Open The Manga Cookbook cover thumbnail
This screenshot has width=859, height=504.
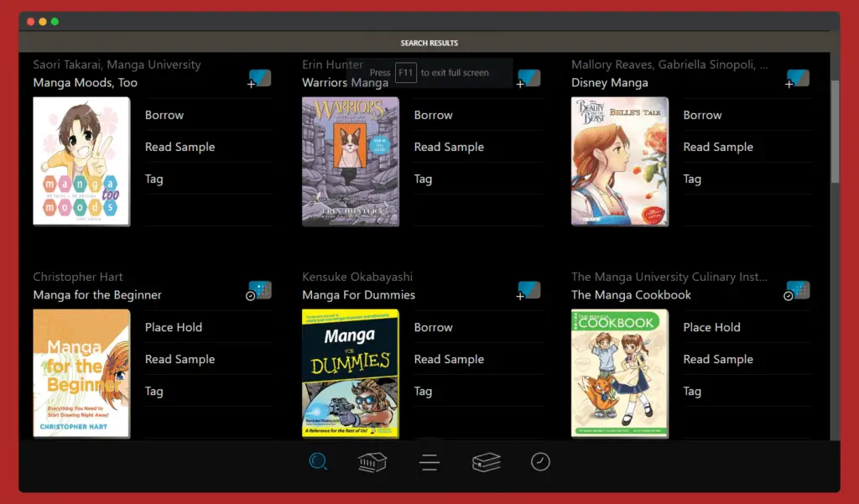pyautogui.click(x=620, y=373)
